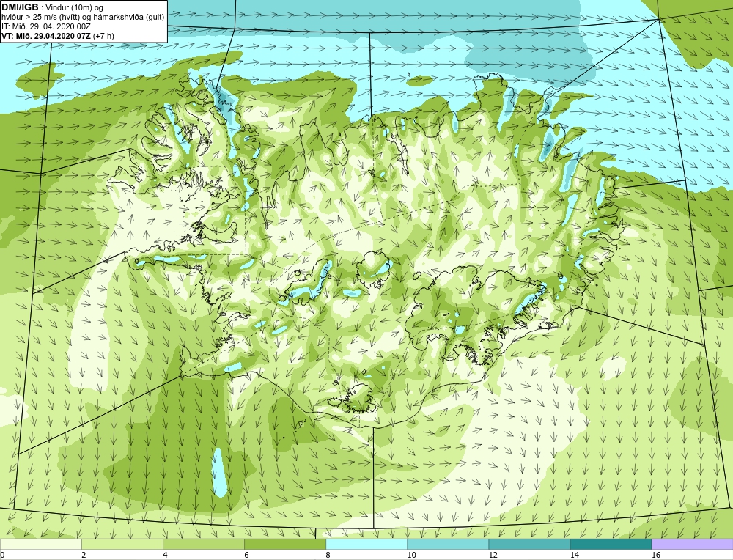
Task: Choose the lavender swatch above 16 m/s
Action: click(x=693, y=544)
